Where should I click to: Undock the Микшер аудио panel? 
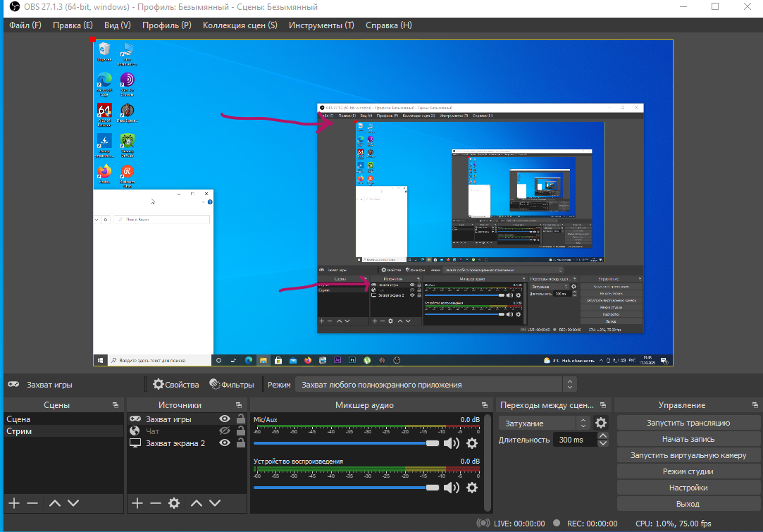485,405
